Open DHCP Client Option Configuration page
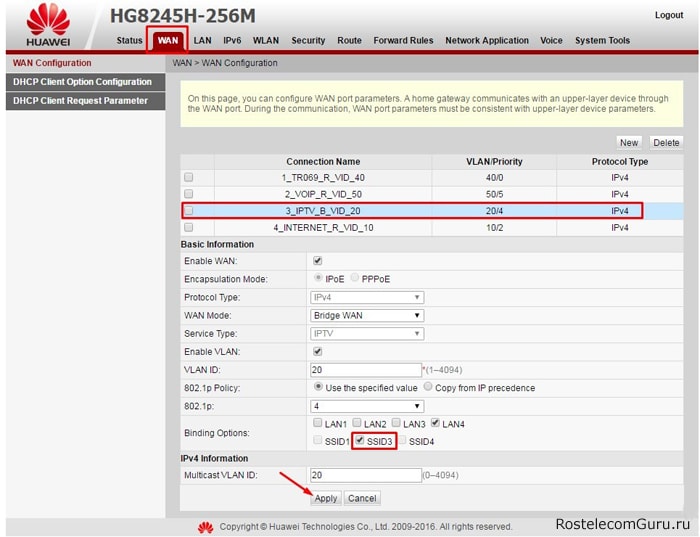 click(82, 82)
